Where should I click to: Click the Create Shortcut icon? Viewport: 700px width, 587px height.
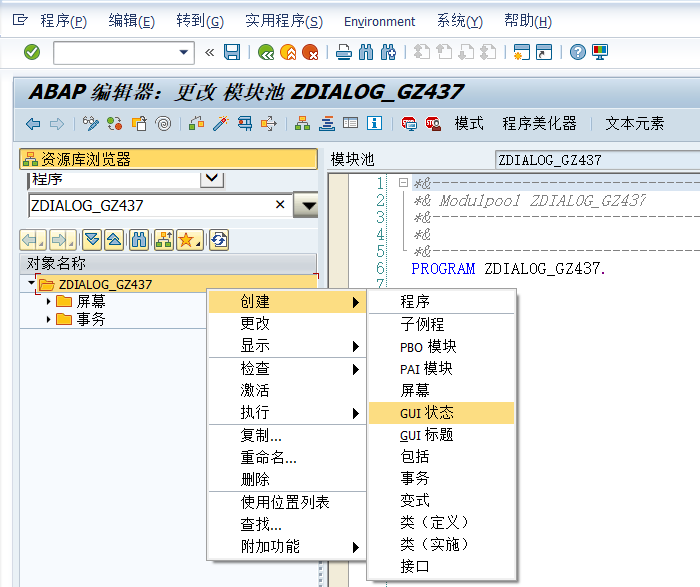tap(544, 52)
